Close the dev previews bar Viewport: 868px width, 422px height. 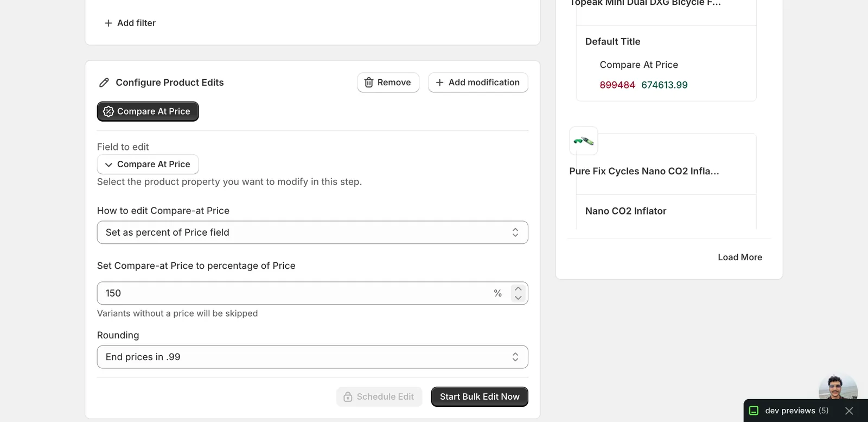click(849, 411)
